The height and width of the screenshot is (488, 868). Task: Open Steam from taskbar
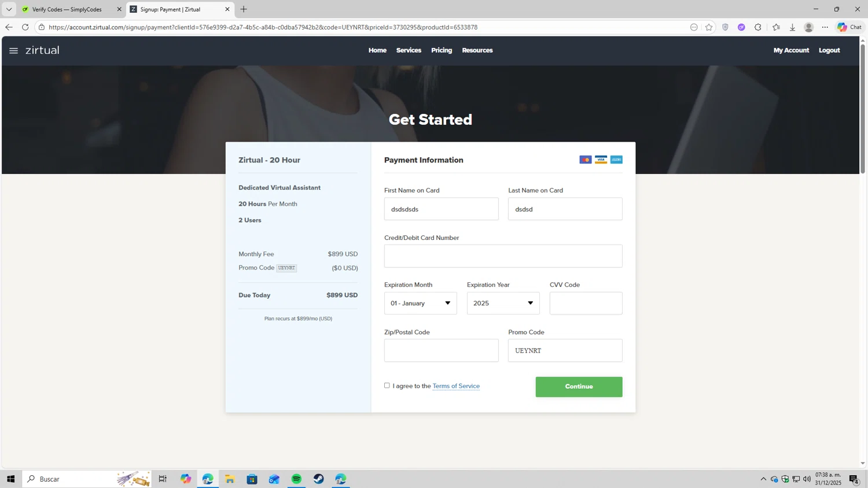(x=319, y=479)
